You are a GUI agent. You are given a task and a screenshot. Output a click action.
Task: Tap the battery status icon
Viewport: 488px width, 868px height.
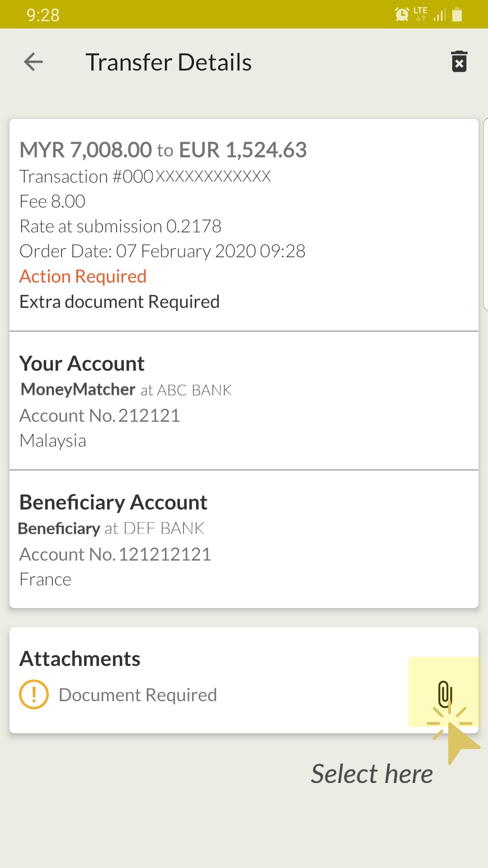[457, 14]
